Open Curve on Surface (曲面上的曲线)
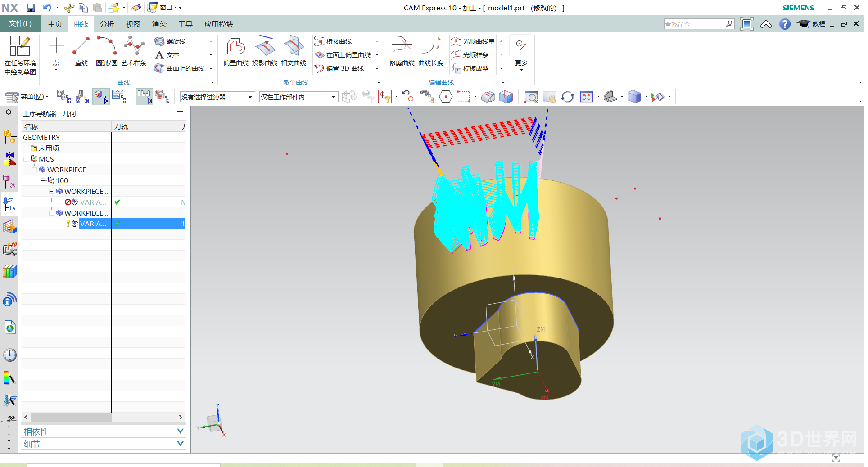This screenshot has height=467, width=868. tap(180, 68)
